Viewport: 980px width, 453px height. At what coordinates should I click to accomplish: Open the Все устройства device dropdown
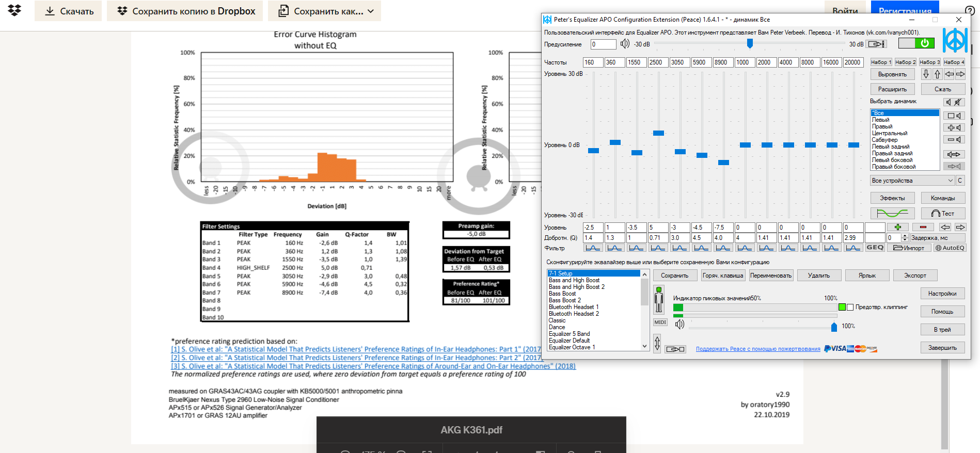[x=912, y=181]
